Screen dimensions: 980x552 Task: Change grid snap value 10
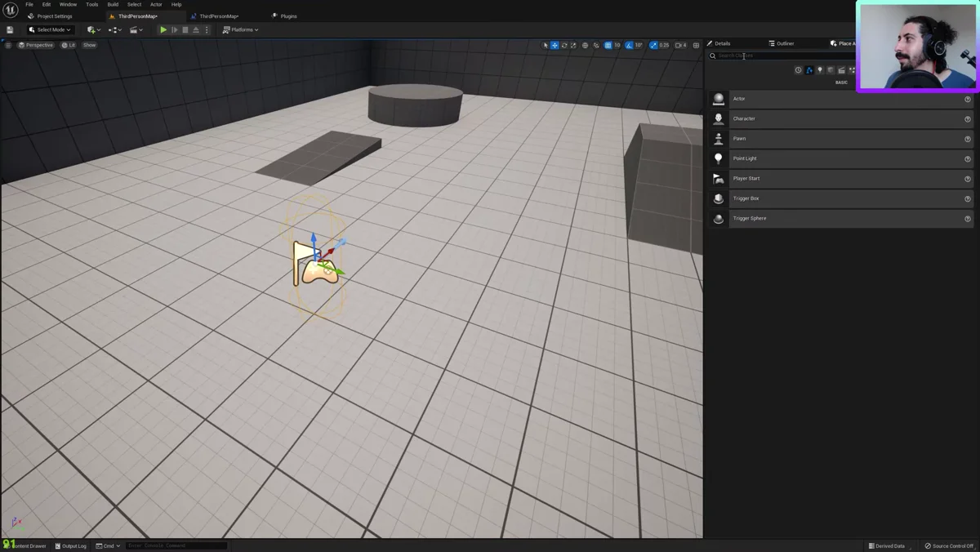[x=617, y=45]
